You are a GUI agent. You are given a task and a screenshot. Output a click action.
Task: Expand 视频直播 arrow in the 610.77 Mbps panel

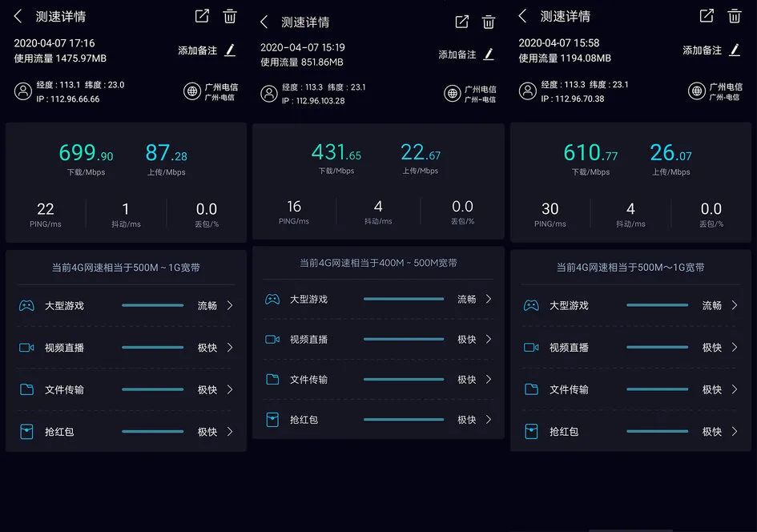coord(735,347)
